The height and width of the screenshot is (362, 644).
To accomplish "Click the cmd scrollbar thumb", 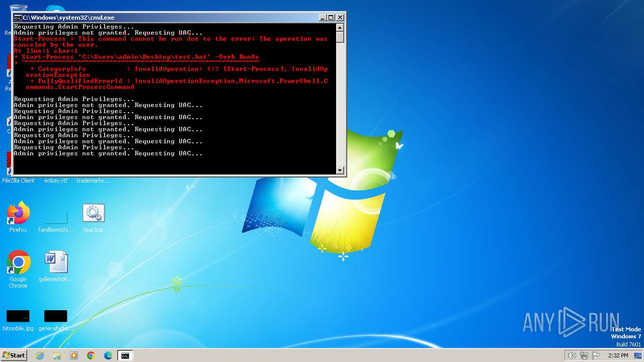I will (x=340, y=37).
